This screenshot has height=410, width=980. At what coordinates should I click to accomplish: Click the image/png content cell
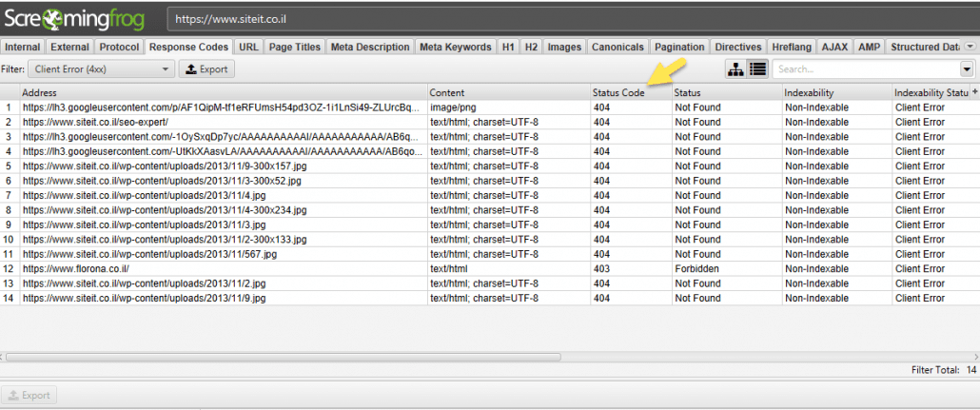point(509,107)
